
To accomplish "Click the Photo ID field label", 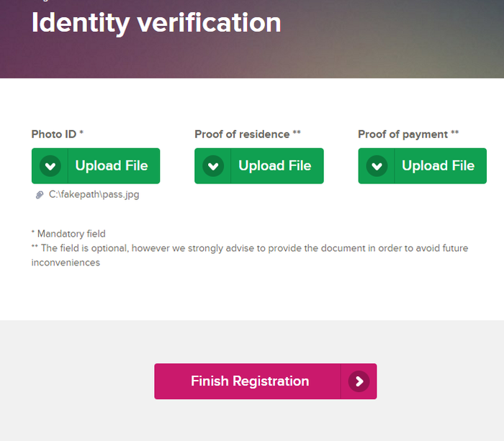I will click(54, 134).
